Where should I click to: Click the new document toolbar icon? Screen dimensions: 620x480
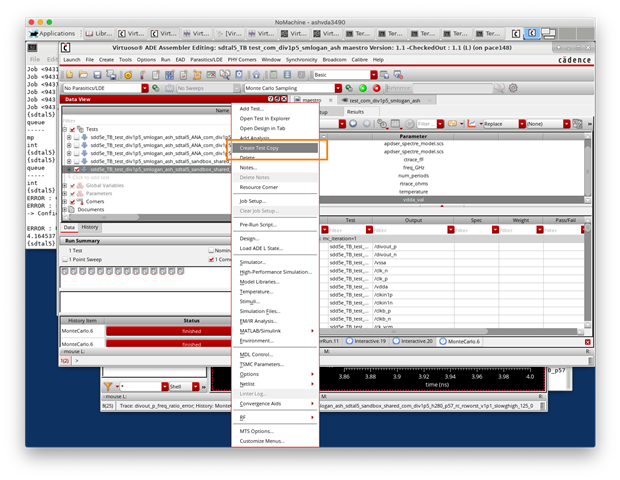[x=70, y=75]
